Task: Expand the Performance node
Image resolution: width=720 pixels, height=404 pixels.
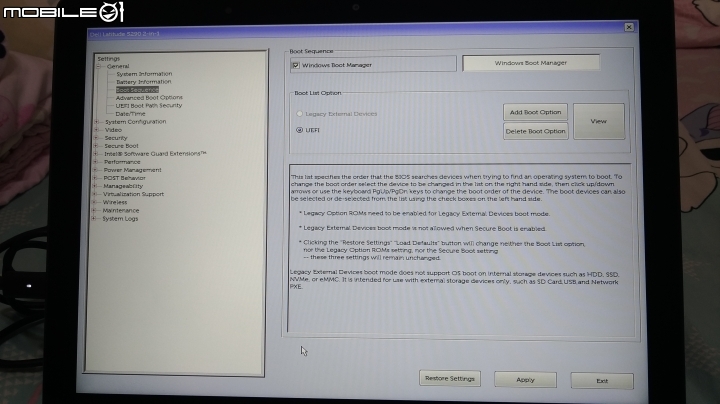Action: click(95, 162)
